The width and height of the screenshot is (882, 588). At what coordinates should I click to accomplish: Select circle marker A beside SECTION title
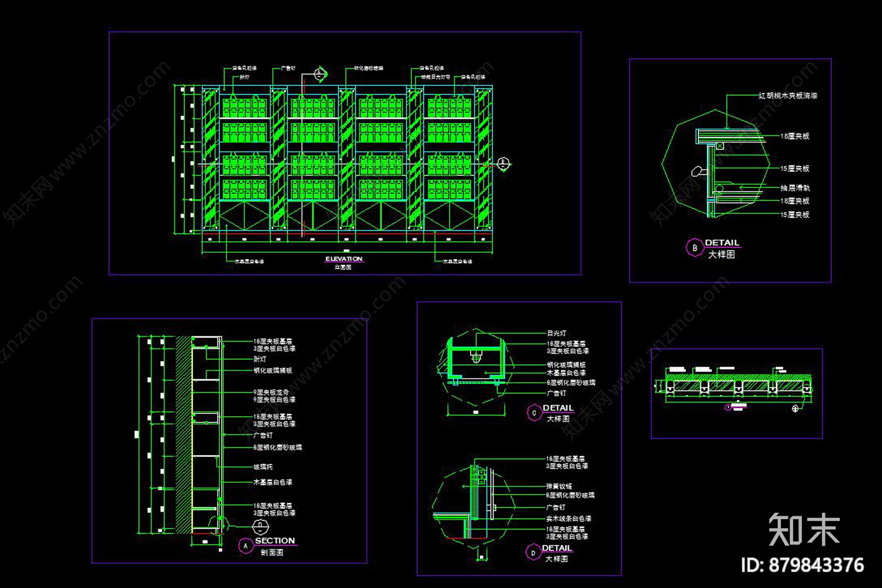pyautogui.click(x=246, y=546)
